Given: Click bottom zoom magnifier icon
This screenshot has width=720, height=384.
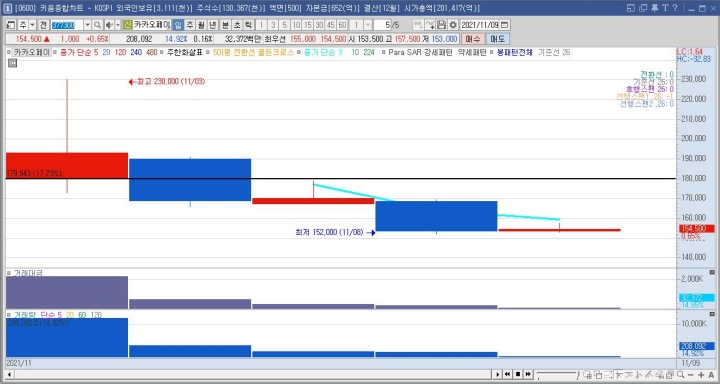Looking at the screenshot, I should tap(681, 375).
